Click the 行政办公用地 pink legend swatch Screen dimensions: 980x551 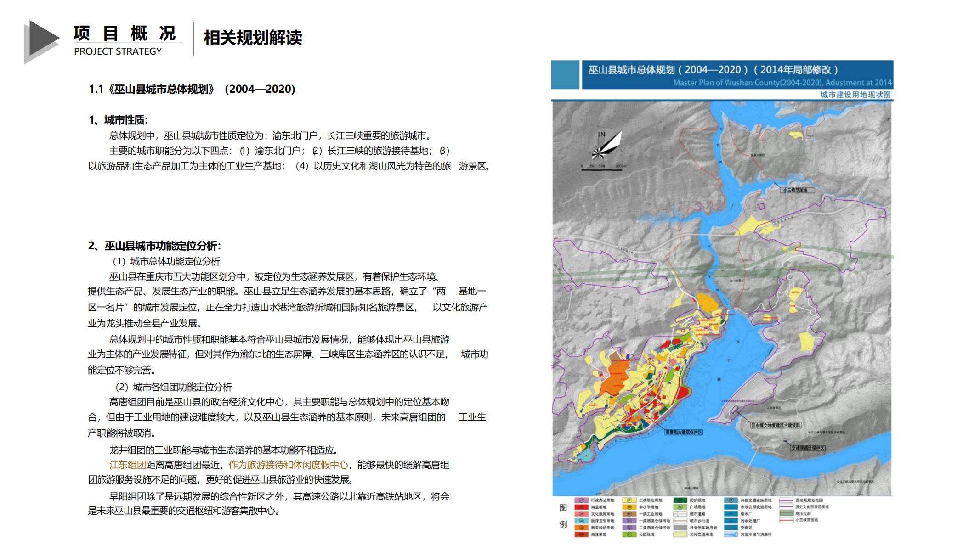(x=582, y=500)
